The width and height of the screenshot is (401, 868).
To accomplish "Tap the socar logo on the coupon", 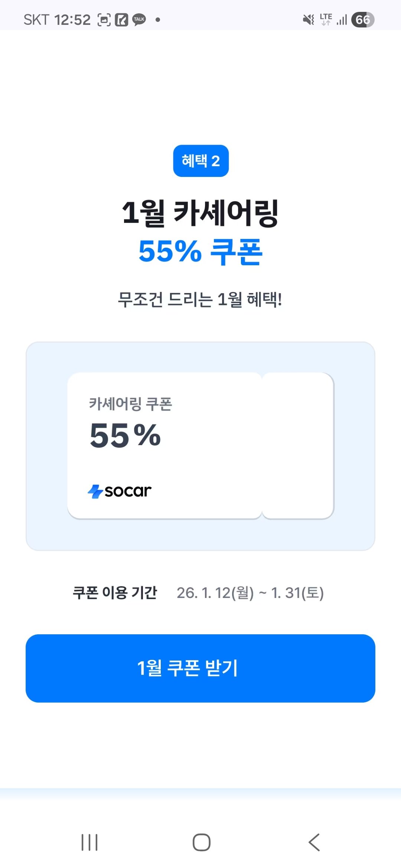I will click(120, 491).
